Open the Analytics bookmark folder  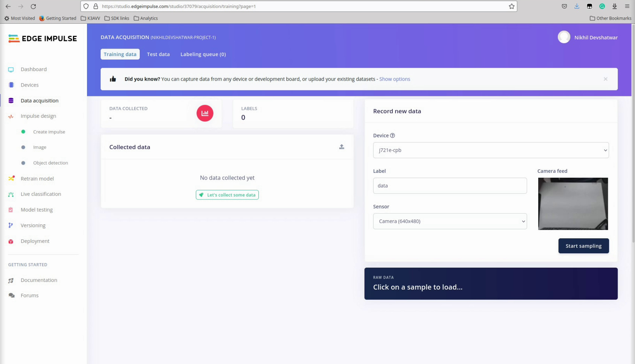(x=146, y=18)
